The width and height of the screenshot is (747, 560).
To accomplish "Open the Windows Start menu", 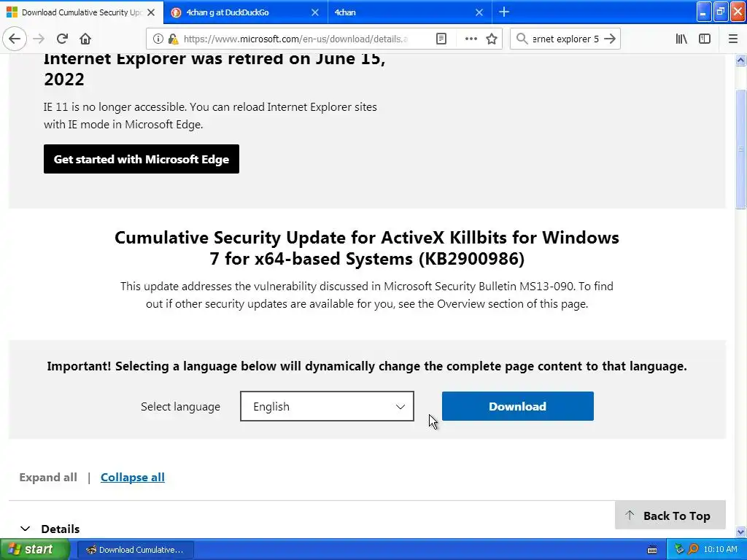I will pos(34,549).
